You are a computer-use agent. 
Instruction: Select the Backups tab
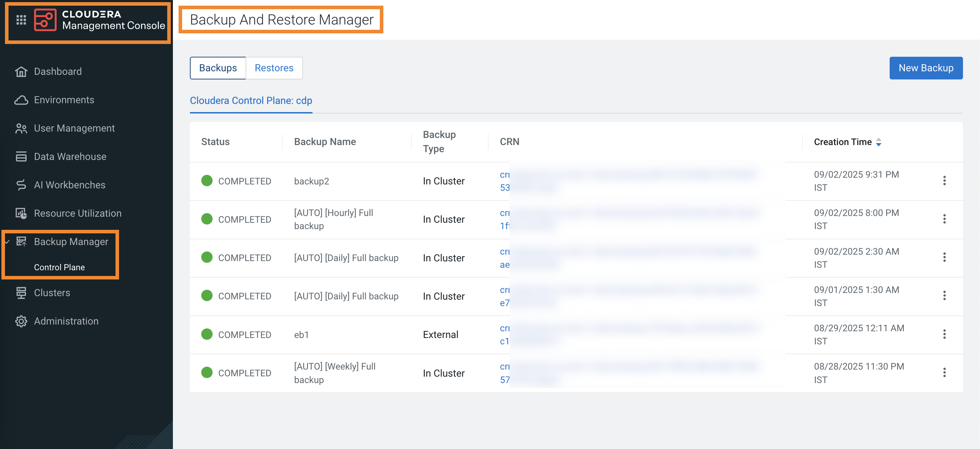(x=218, y=68)
